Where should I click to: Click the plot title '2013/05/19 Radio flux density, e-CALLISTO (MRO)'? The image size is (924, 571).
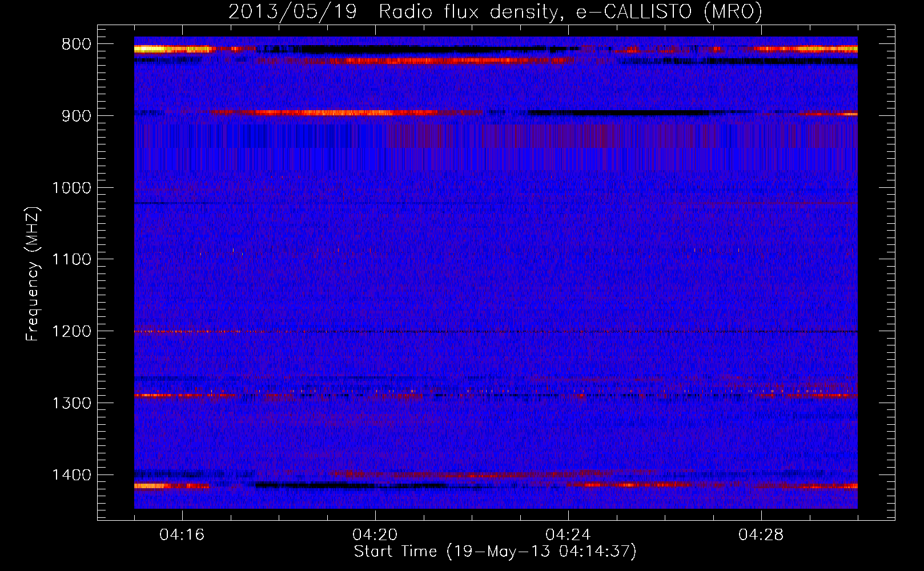495,12
